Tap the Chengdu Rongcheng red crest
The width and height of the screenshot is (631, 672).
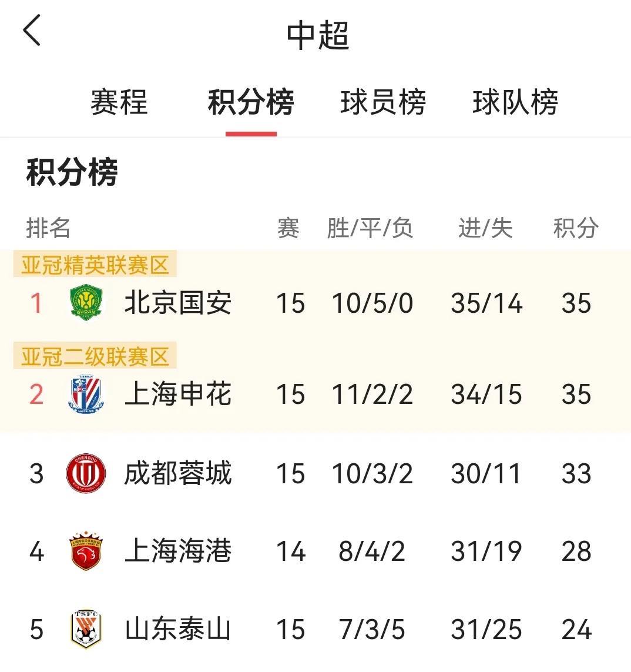point(86,473)
